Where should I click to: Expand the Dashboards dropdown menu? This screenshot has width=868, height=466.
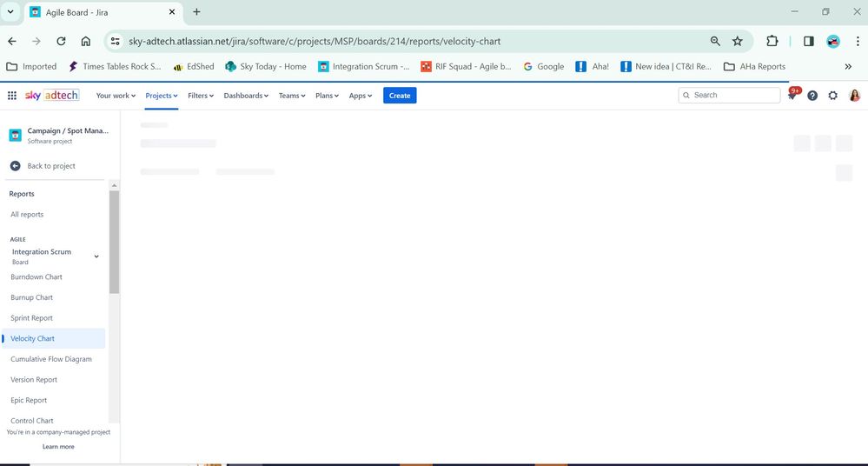tap(246, 96)
